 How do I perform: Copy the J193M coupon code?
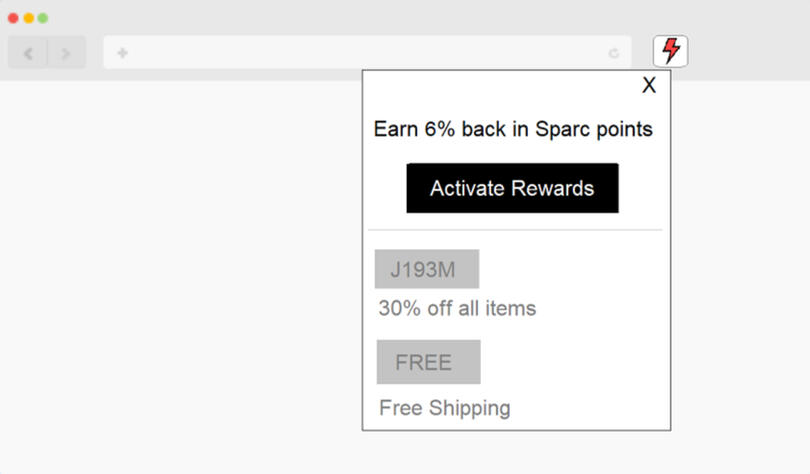coord(427,269)
